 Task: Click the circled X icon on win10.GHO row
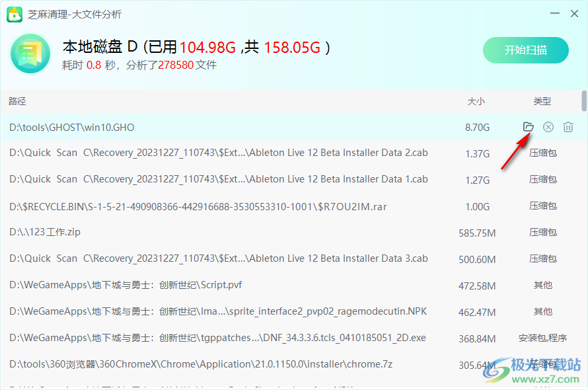pos(548,127)
